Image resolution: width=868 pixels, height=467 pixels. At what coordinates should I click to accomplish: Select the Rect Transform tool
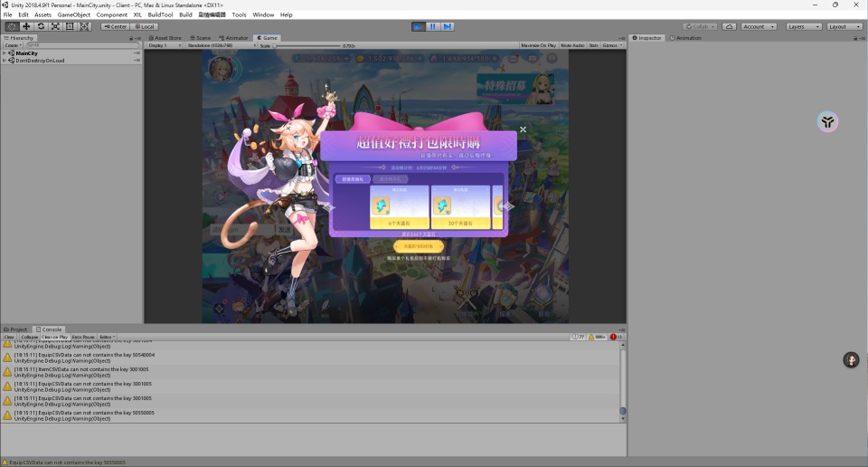pos(70,26)
